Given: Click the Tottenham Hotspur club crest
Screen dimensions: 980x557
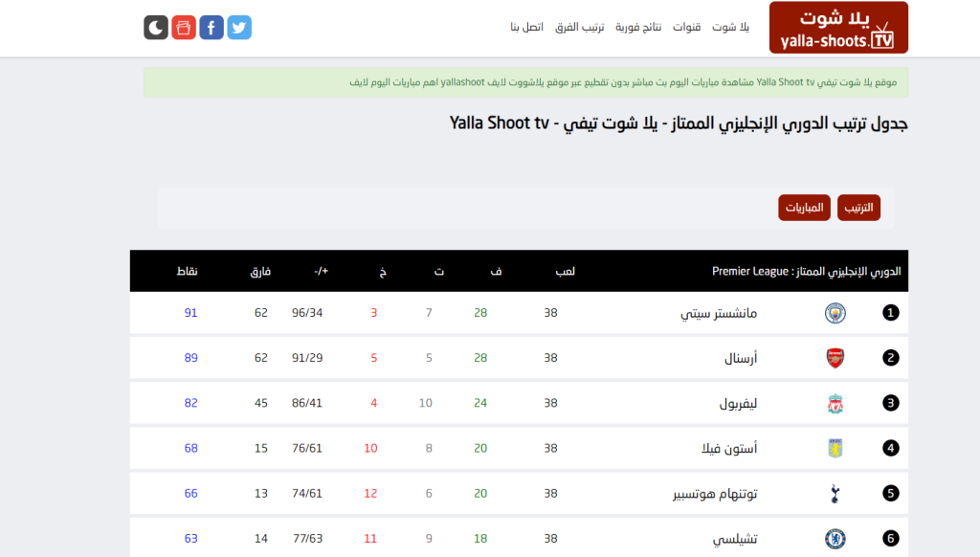Looking at the screenshot, I should click(835, 493).
